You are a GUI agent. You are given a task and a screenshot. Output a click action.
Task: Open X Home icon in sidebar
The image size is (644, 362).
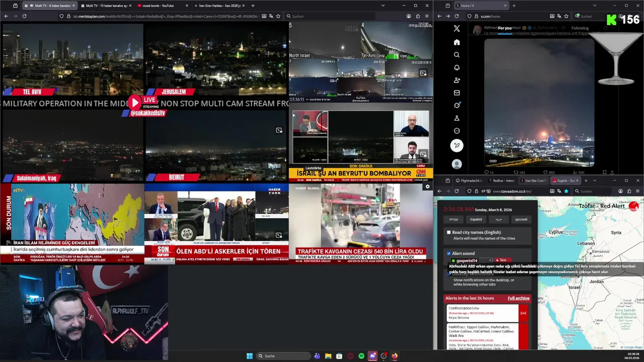tap(457, 42)
